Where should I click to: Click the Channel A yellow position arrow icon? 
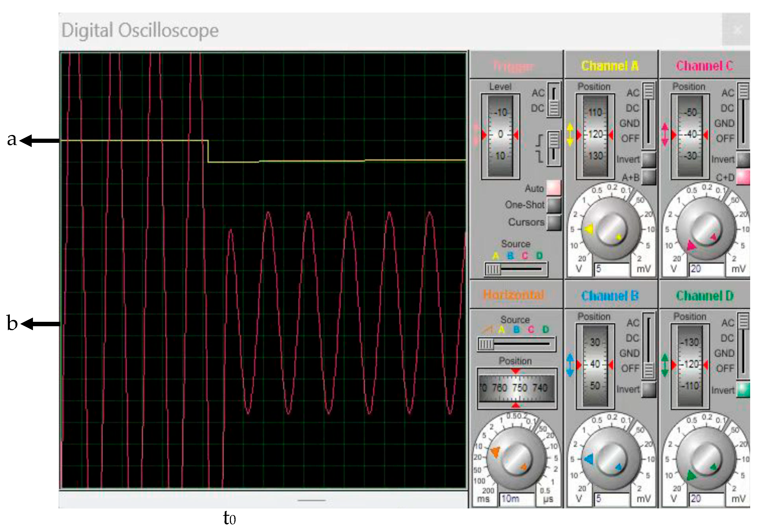(570, 134)
